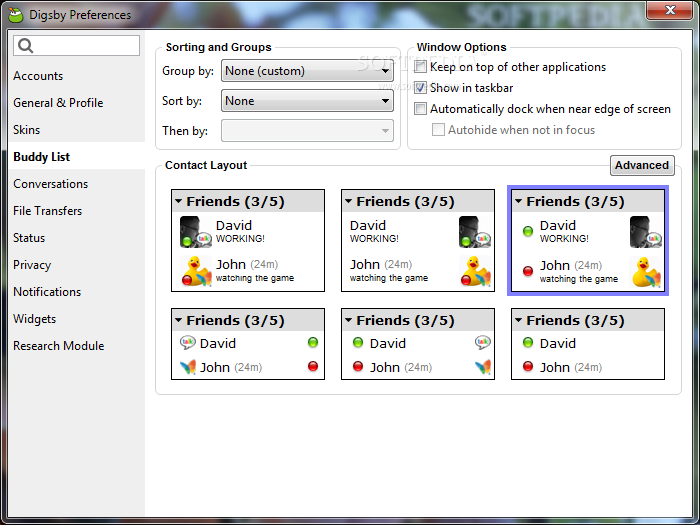Image resolution: width=700 pixels, height=525 pixels.
Task: Collapse Friends group in right-avatar layout
Action: click(349, 201)
